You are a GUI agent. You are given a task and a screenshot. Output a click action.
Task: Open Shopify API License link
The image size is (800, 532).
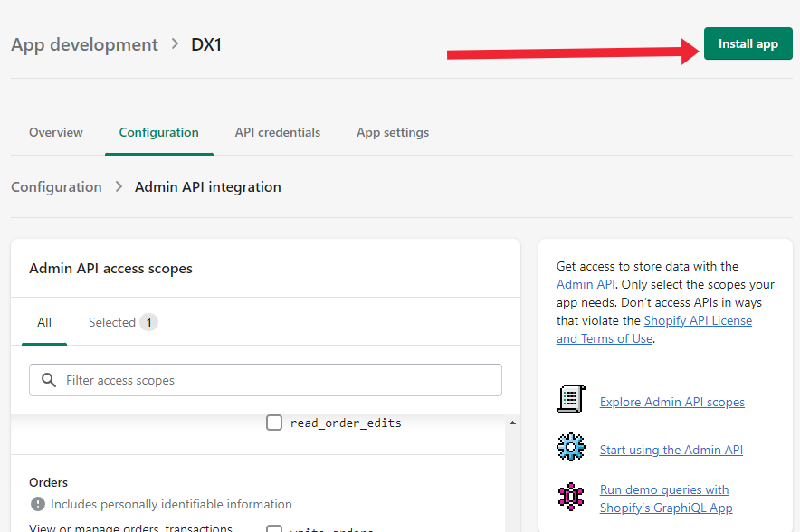point(698,320)
